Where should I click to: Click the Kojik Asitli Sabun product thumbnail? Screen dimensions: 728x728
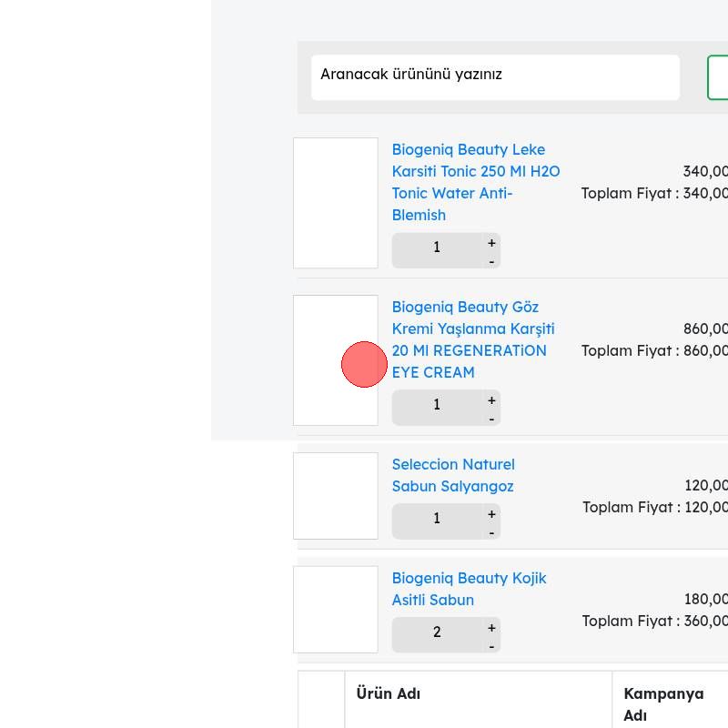tap(335, 610)
